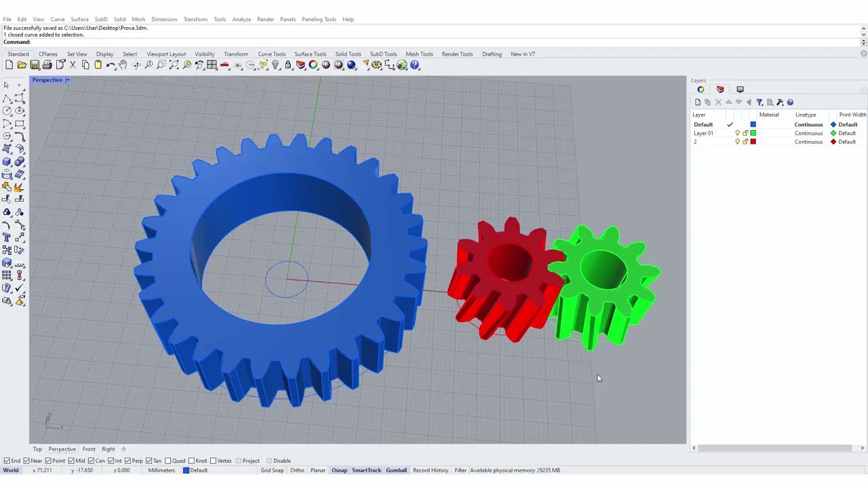Click the Filter button in status bar
The height and width of the screenshot is (488, 868).
tap(460, 470)
